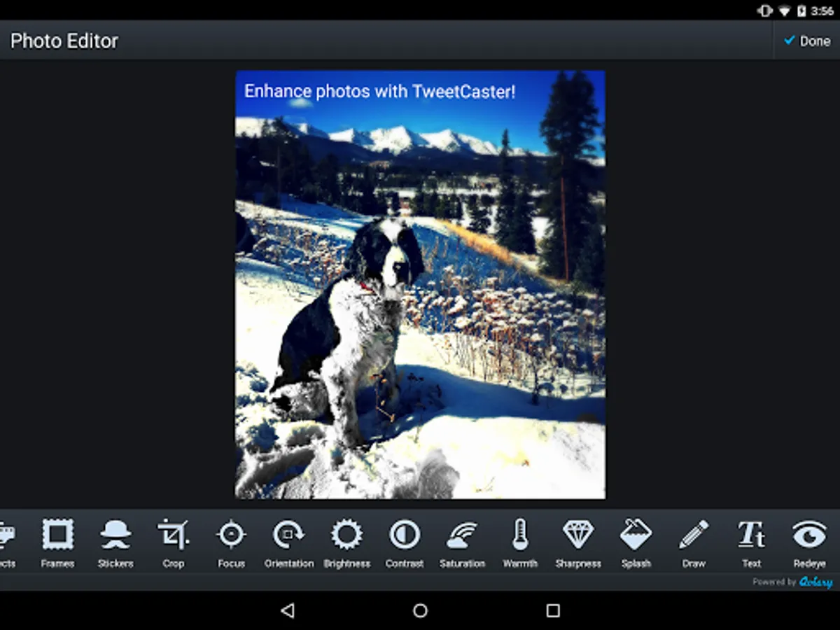
Task: Tap the Powered by Aviary link
Action: click(x=793, y=582)
